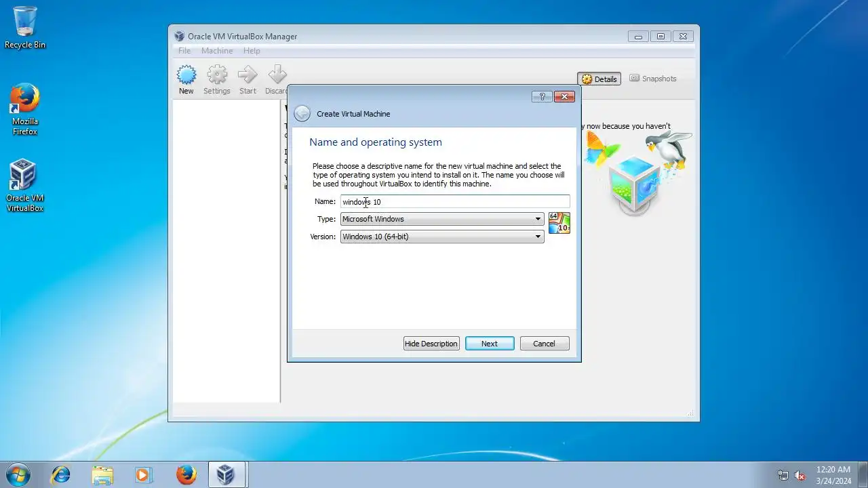Open the Windows Start orb

[x=18, y=474]
